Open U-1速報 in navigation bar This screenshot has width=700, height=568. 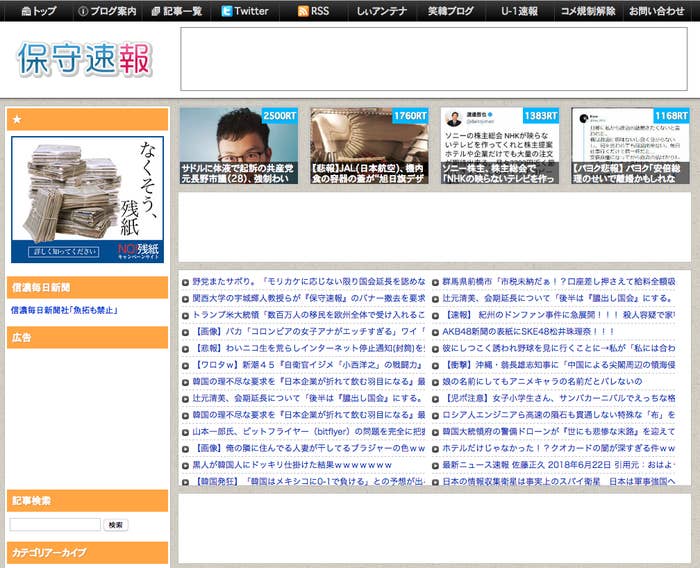coord(519,11)
